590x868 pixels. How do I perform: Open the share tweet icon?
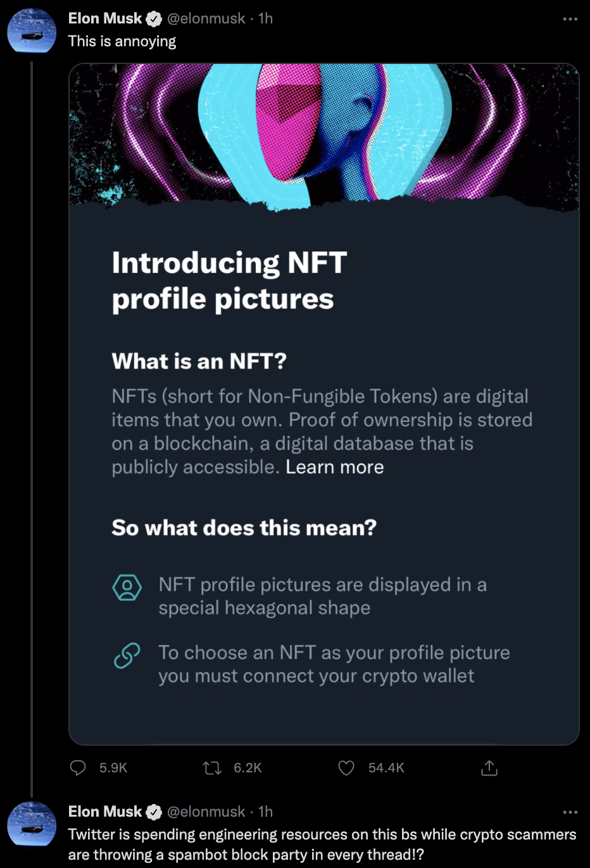(489, 768)
